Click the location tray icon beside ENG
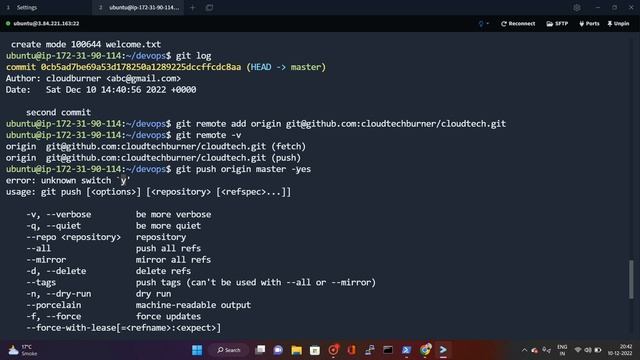 click(547, 350)
